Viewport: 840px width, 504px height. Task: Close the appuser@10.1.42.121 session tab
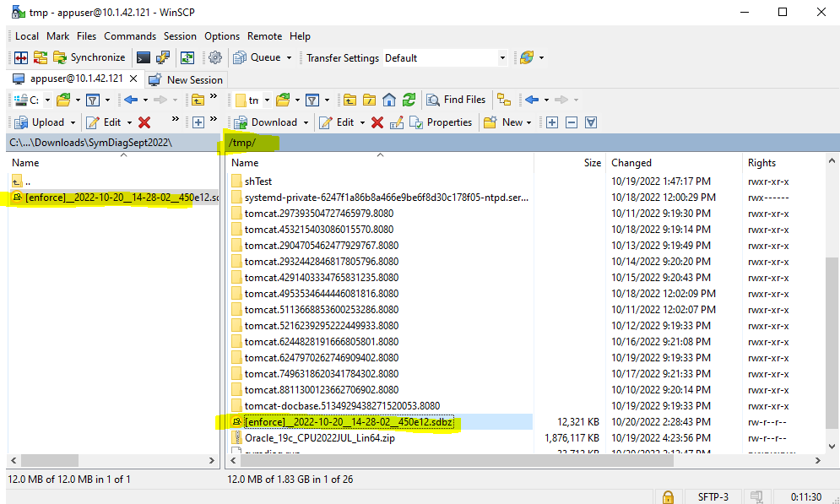point(133,79)
